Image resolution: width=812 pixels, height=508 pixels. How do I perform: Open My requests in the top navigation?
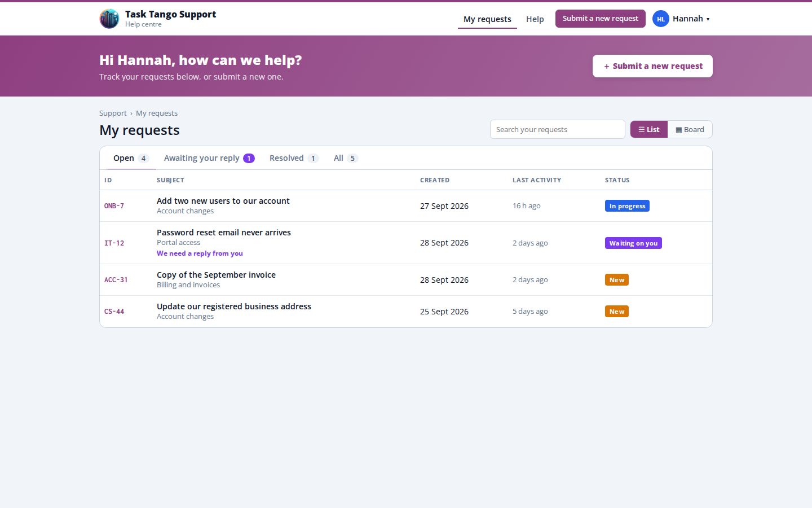[x=487, y=19]
